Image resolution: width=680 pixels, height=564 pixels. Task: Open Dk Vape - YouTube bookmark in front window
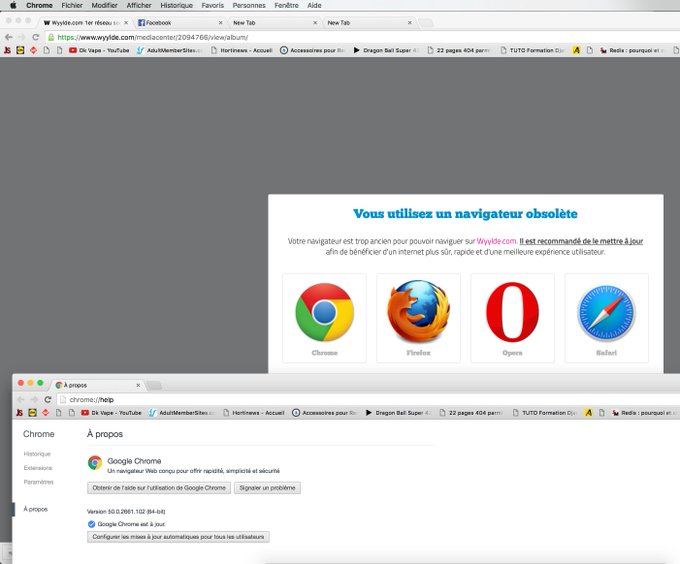[x=111, y=413]
